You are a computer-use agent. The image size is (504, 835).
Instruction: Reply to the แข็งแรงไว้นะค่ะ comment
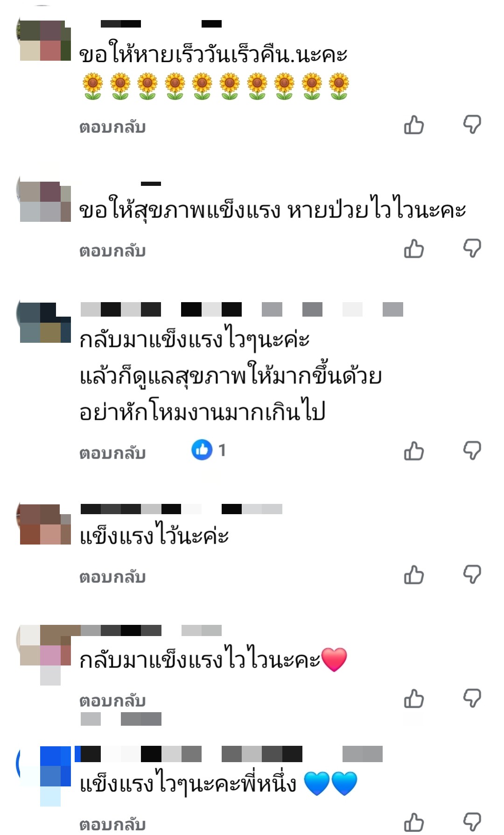(112, 577)
